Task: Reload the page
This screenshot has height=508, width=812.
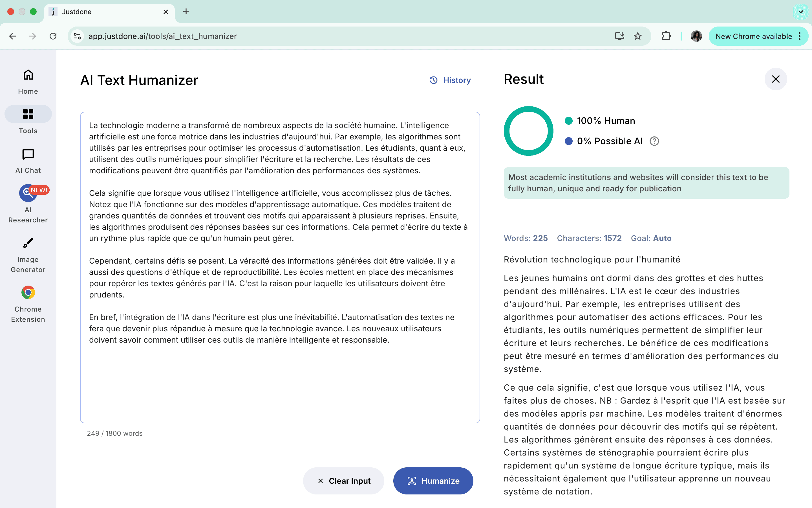Action: click(53, 36)
